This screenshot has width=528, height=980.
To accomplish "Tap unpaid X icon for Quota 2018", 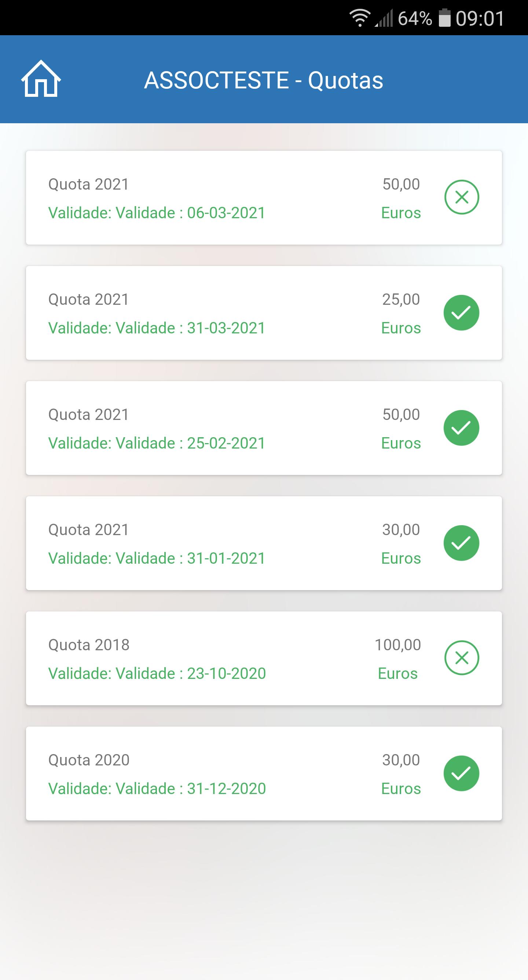I will [x=461, y=658].
